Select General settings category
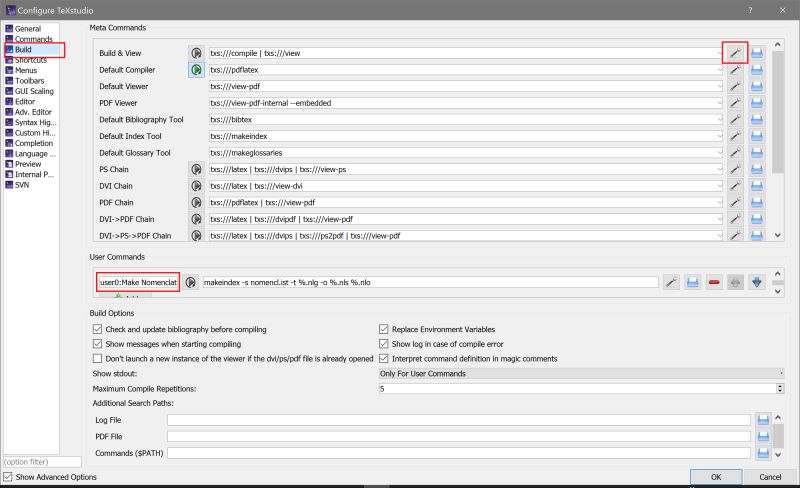The height and width of the screenshot is (488, 800). click(x=28, y=29)
